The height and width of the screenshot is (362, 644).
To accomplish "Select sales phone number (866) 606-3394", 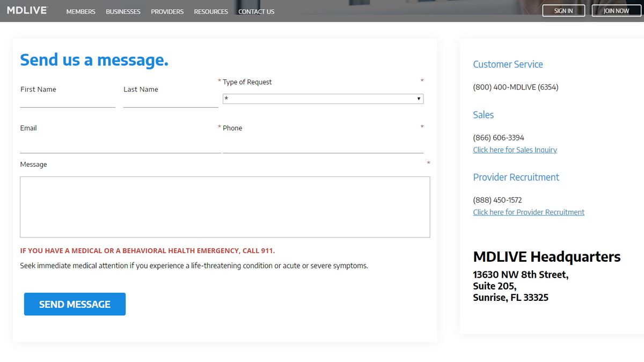I will (499, 137).
